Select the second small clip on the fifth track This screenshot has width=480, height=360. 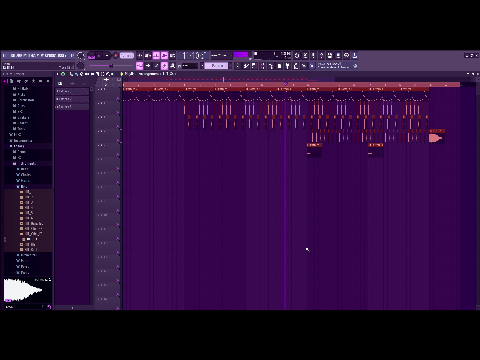(x=376, y=150)
